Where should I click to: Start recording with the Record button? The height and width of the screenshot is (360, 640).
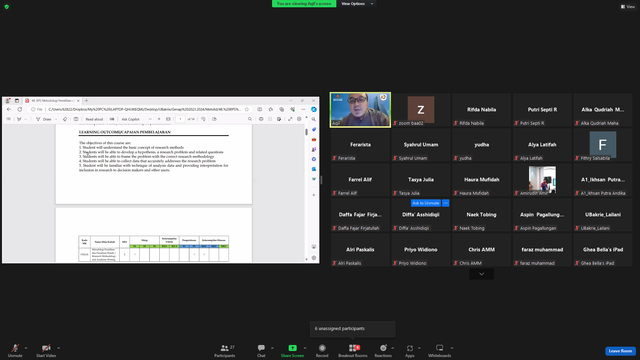pos(322,351)
